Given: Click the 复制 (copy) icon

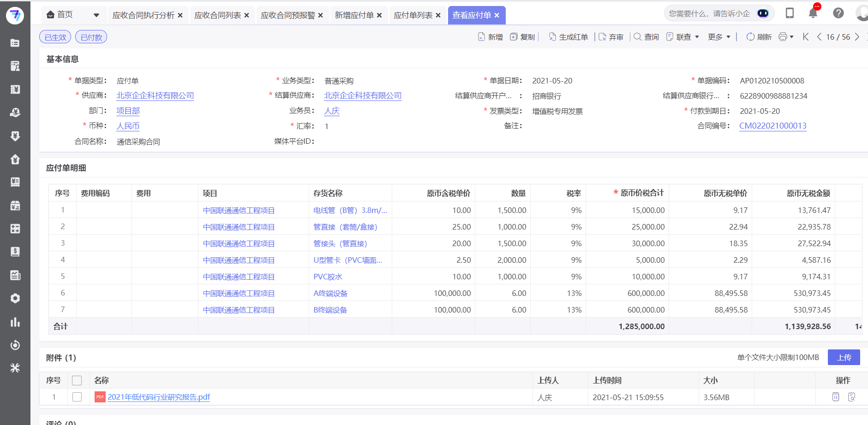Looking at the screenshot, I should pyautogui.click(x=513, y=36).
